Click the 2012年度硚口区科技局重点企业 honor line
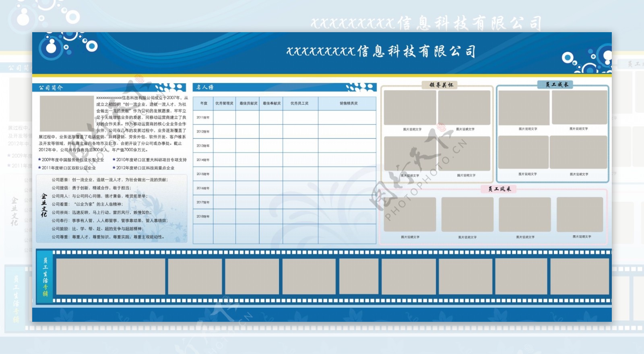644x354 pixels. (x=144, y=168)
